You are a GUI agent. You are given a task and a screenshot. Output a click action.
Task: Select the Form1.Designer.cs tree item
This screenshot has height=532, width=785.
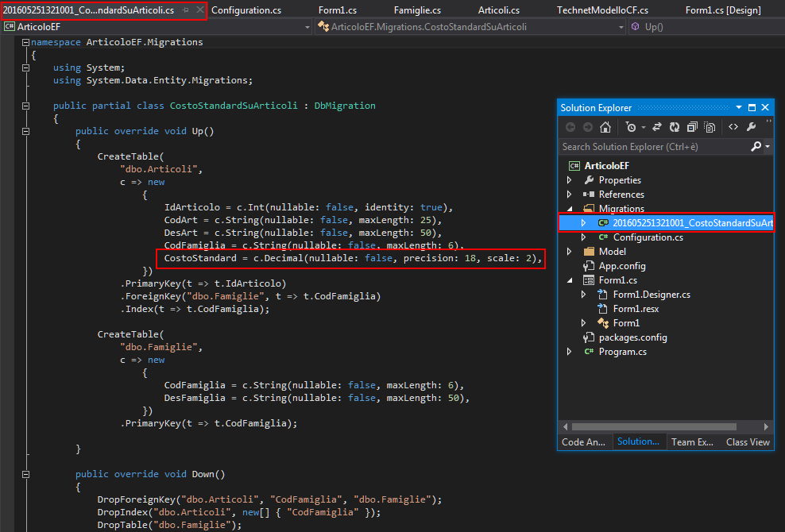[x=652, y=295]
